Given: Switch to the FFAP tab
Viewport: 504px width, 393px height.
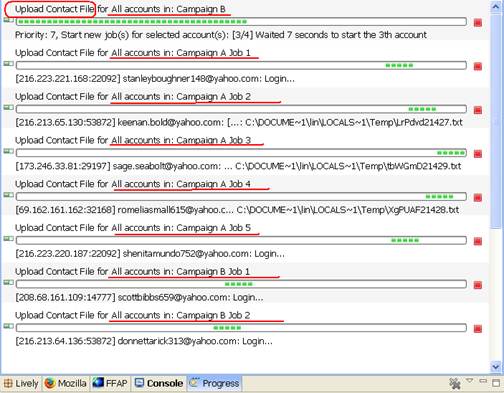Looking at the screenshot, I should 110,383.
